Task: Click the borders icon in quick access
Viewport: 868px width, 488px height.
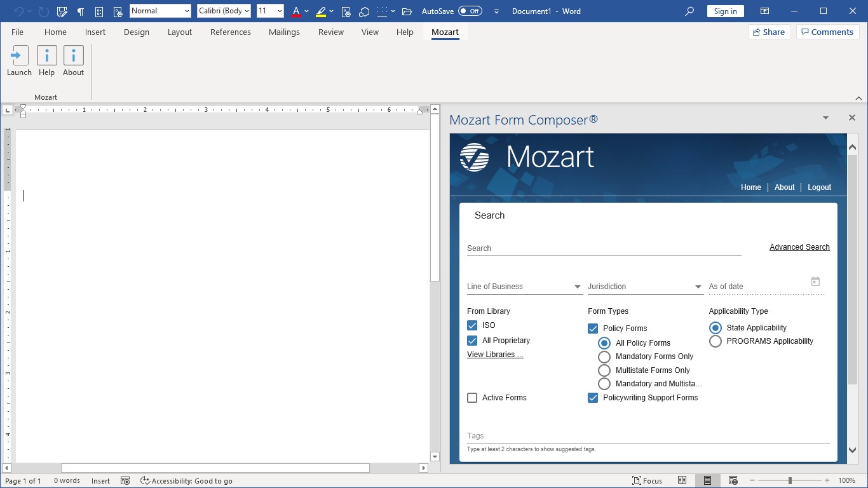Action: pos(382,11)
